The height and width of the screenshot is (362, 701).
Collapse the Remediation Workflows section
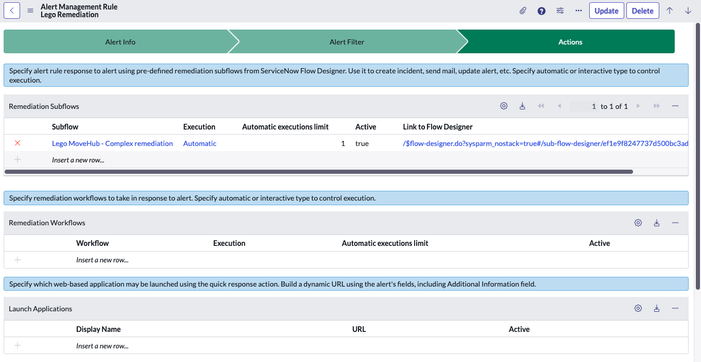(675, 223)
